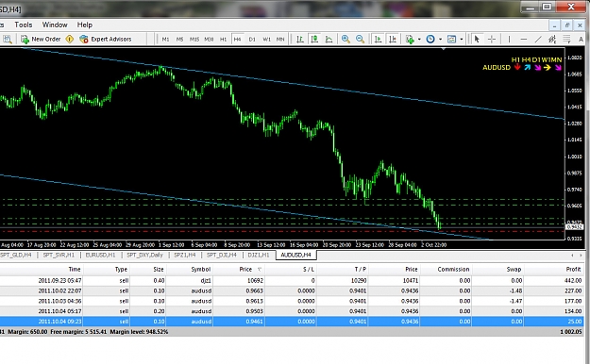Switch to the EURUSD,H1 chart tab
This screenshot has width=590, height=364.
(x=100, y=255)
